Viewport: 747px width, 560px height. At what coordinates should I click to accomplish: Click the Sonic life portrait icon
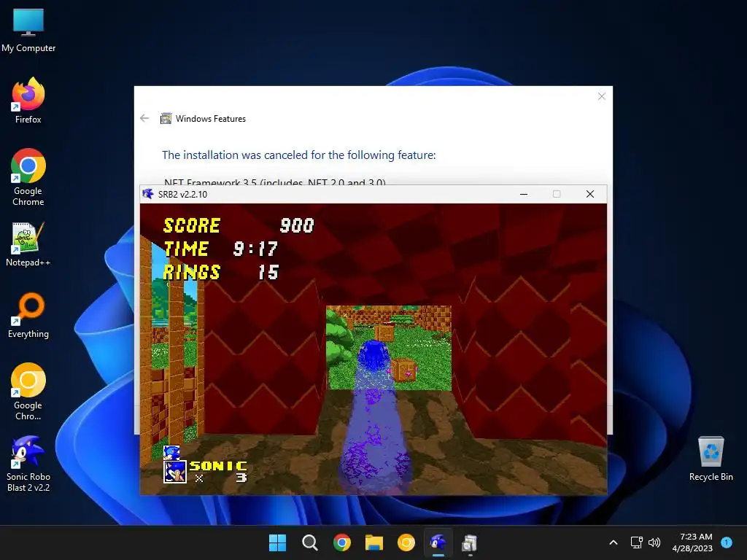click(175, 472)
